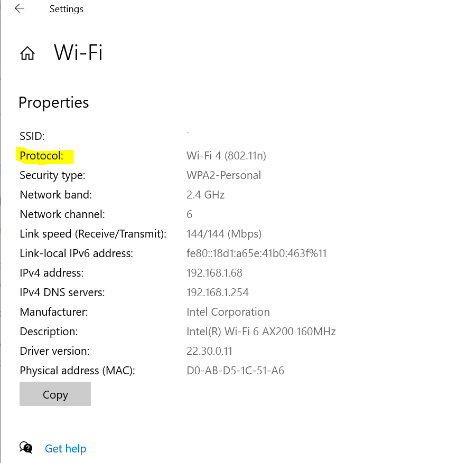Select the 144/144 (Mbps) link speed
The height and width of the screenshot is (463, 476).
(224, 234)
